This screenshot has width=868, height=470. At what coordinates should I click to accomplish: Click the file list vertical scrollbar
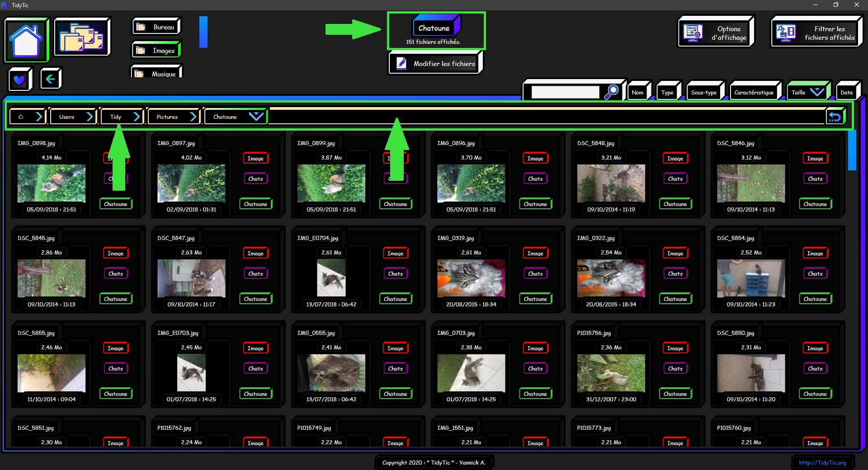[852, 150]
